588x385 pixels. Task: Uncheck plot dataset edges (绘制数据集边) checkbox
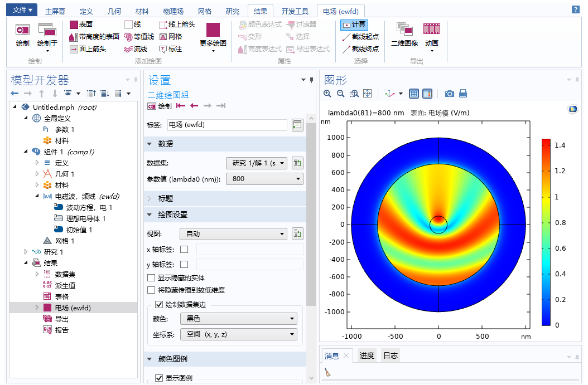[159, 304]
